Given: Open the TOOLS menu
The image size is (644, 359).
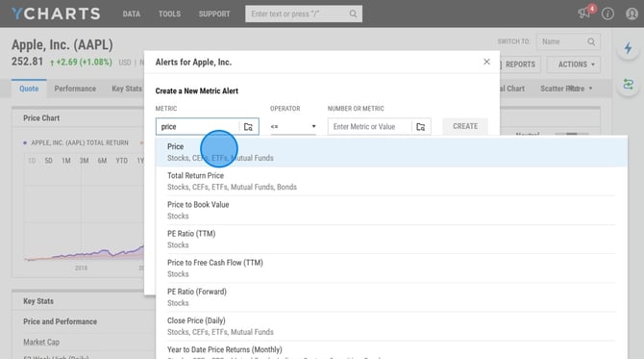Looking at the screenshot, I should [169, 13].
